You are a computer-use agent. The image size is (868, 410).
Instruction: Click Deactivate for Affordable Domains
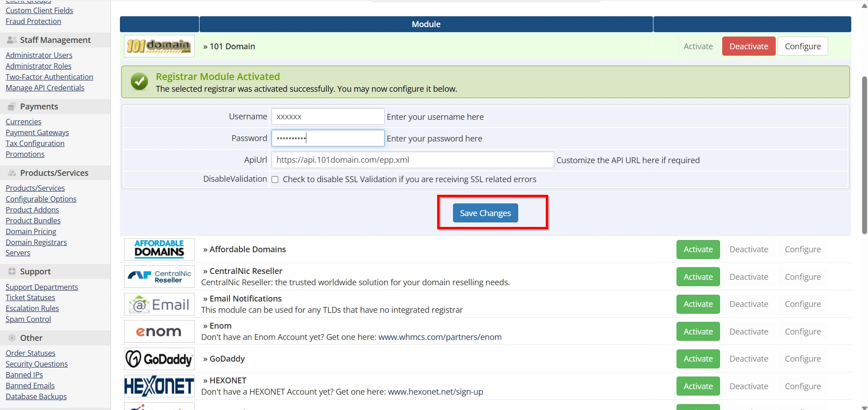pos(749,250)
